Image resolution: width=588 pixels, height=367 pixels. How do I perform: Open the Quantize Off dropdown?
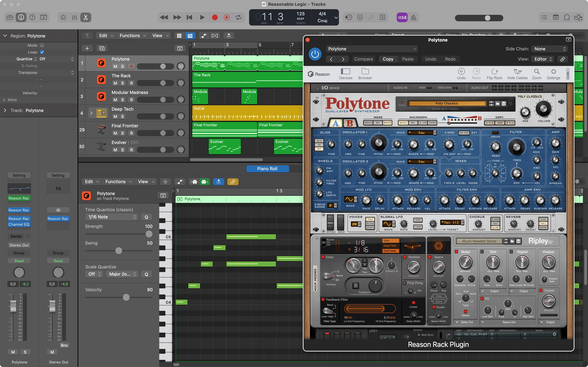click(x=57, y=59)
